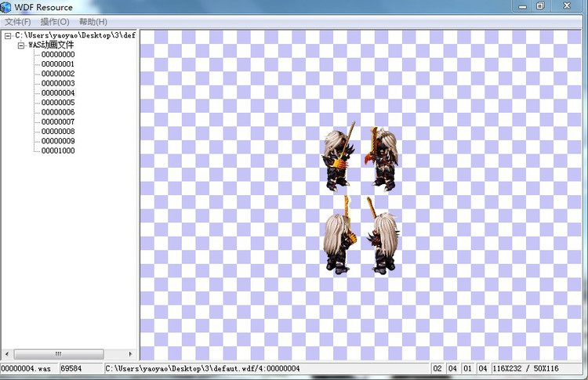The width and height of the screenshot is (588, 380).
Task: Maximize the WDF Resource window
Action: [x=540, y=6]
